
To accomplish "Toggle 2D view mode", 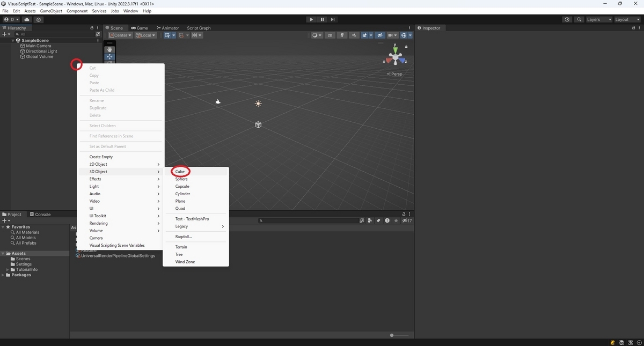I will pyautogui.click(x=330, y=35).
